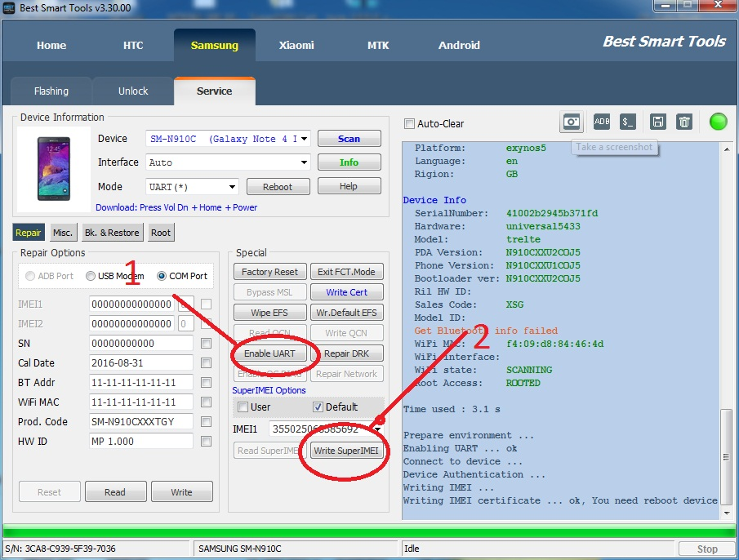Switch to the HTC tab

click(x=133, y=45)
